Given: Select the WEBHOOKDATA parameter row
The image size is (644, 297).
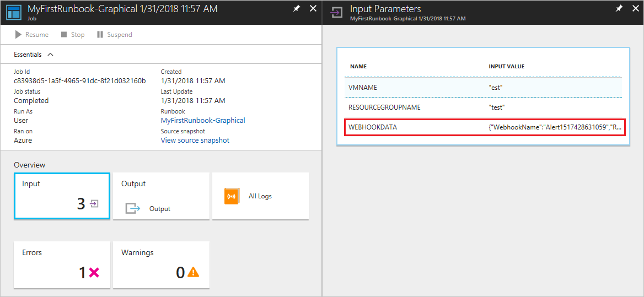Looking at the screenshot, I should [x=484, y=127].
